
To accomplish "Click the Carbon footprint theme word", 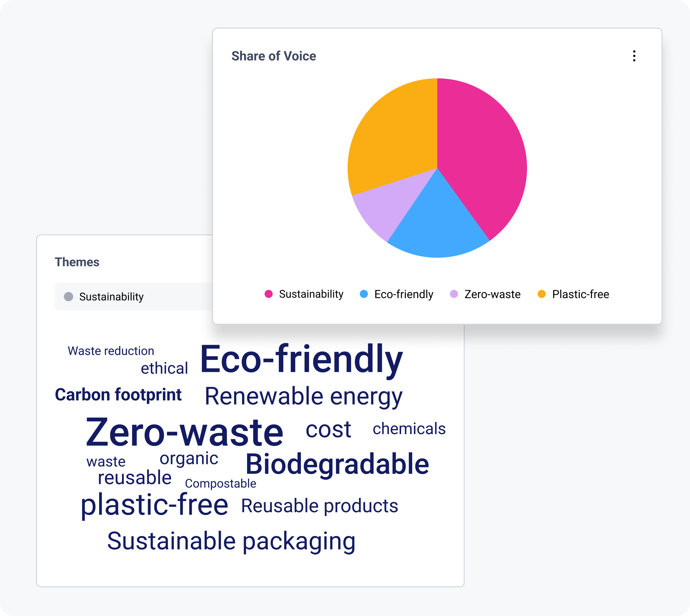I will 118,395.
